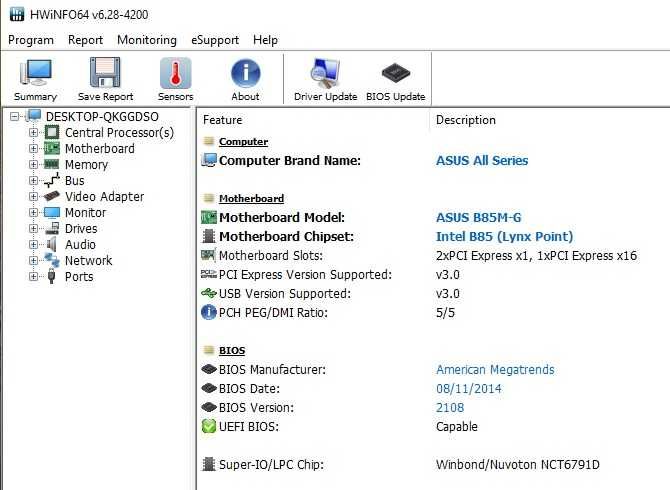Expand the Ports tree node

coord(33,276)
